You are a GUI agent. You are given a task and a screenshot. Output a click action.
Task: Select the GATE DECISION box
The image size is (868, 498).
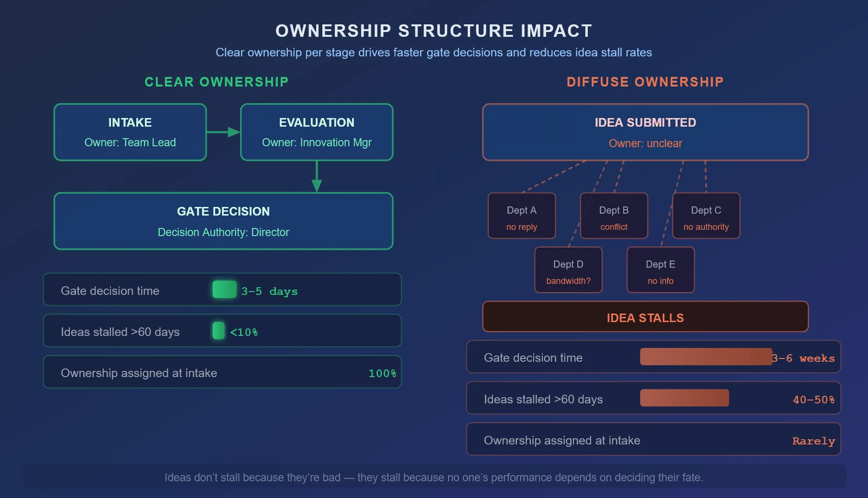[x=223, y=221]
